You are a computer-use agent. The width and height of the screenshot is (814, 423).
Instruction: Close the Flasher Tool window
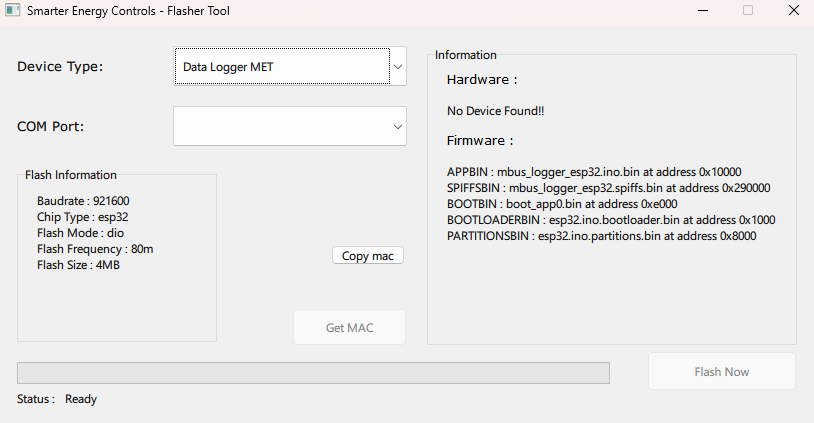click(x=794, y=10)
